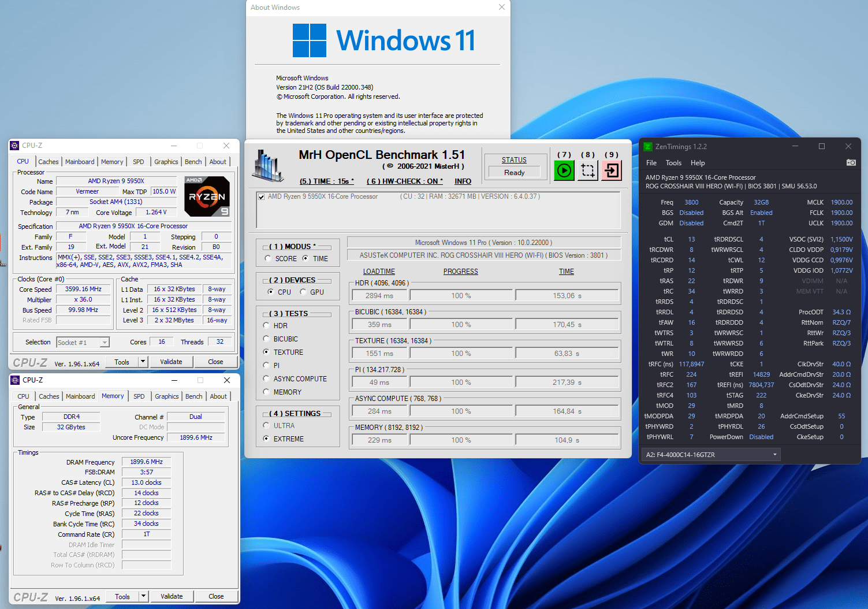Screen dimensions: 868x609
Task: Click the ProcODT value 34.3 Ω
Action: (x=841, y=312)
